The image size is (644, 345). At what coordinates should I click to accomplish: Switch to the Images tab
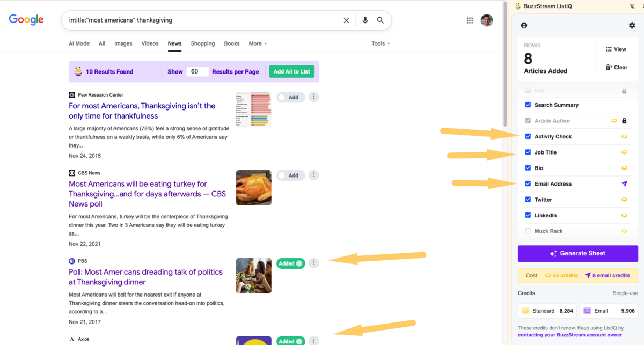[x=123, y=43]
